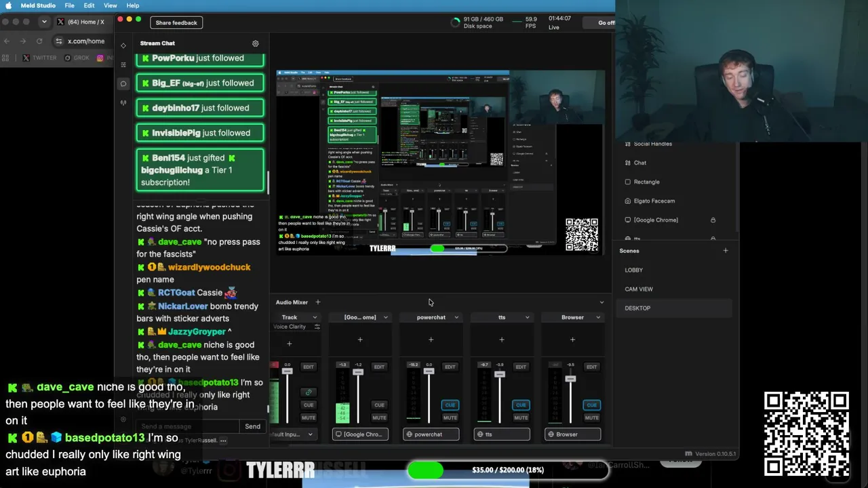Mute the Browser channel
Viewport: 868px width, 488px height.
pyautogui.click(x=591, y=418)
